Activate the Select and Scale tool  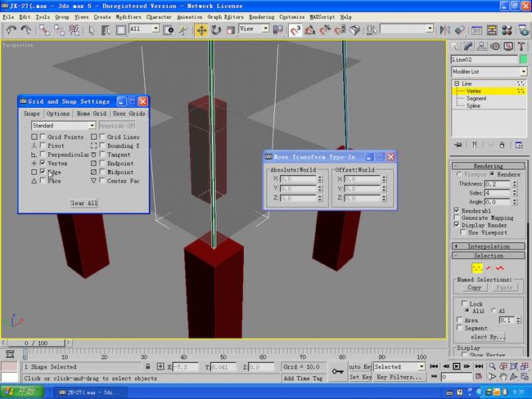click(x=231, y=30)
